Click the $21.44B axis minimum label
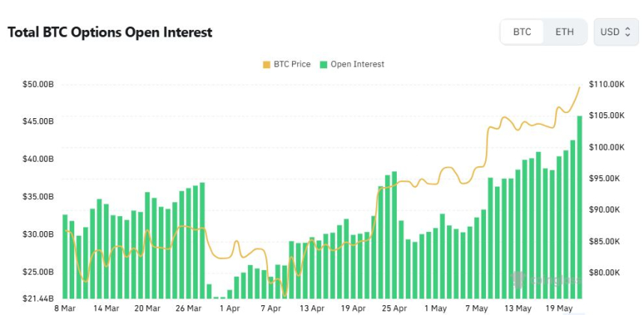Viewport: 644px width, 315px height. point(38,299)
